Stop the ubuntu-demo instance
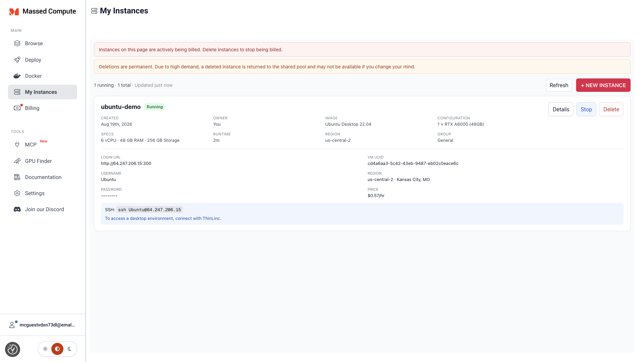Screen dimensions: 644x362 (586, 109)
